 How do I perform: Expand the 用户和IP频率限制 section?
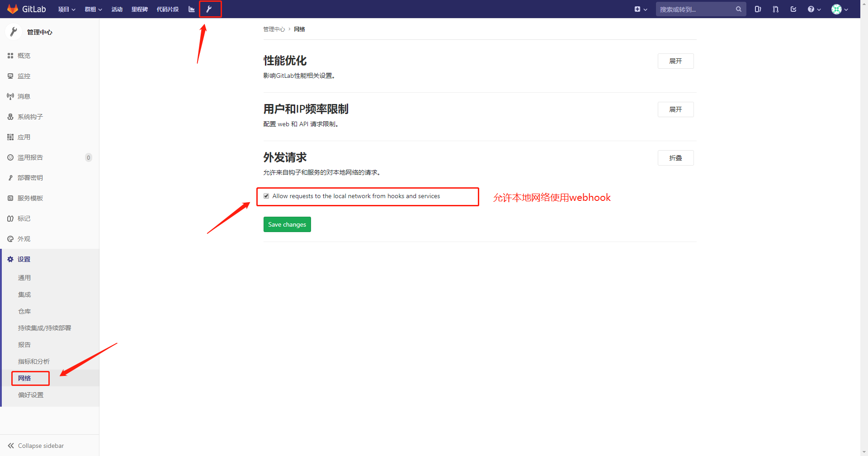[x=675, y=109]
